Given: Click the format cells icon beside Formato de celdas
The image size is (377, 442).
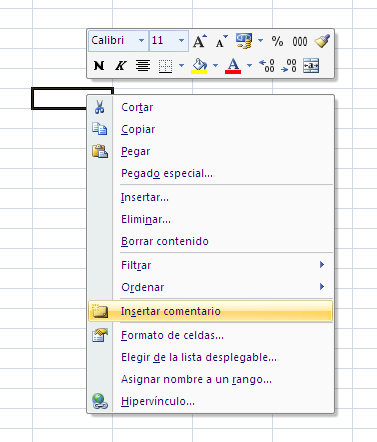Looking at the screenshot, I should [x=100, y=335].
